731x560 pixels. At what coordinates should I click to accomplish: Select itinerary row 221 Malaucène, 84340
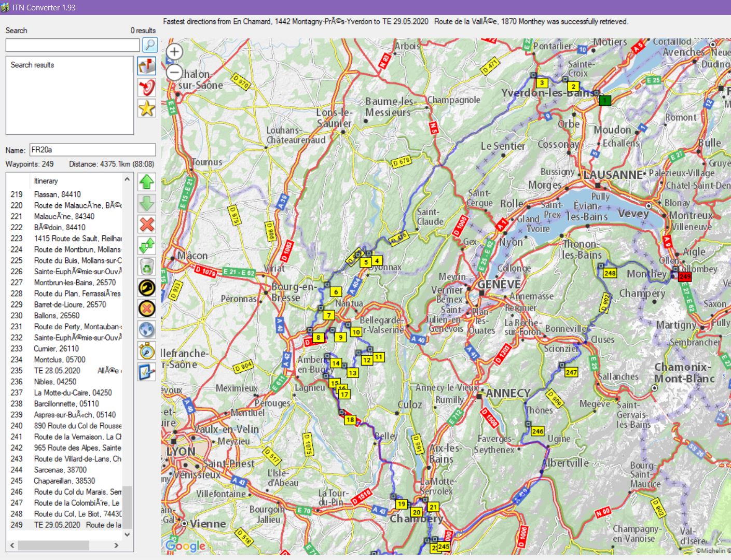[64, 216]
